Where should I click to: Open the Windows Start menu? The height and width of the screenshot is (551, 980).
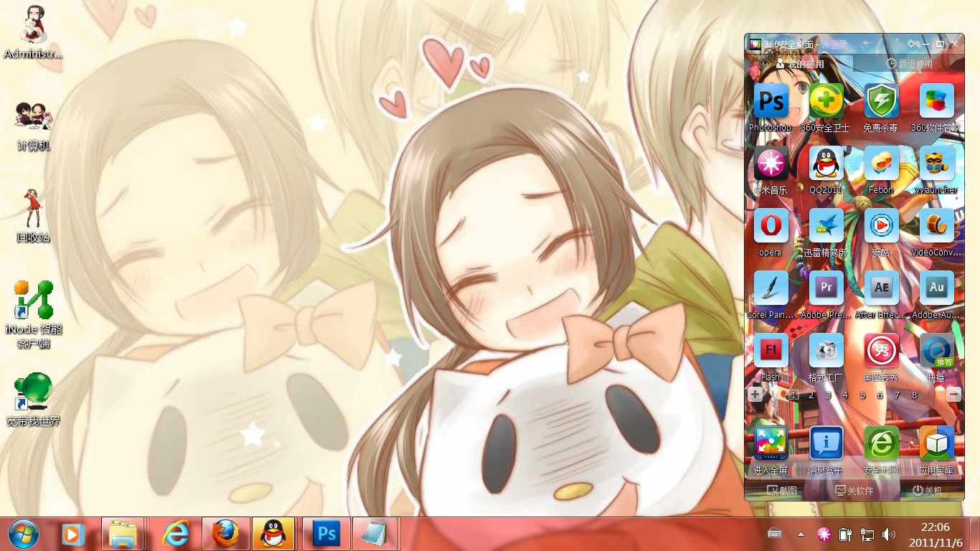[24, 534]
